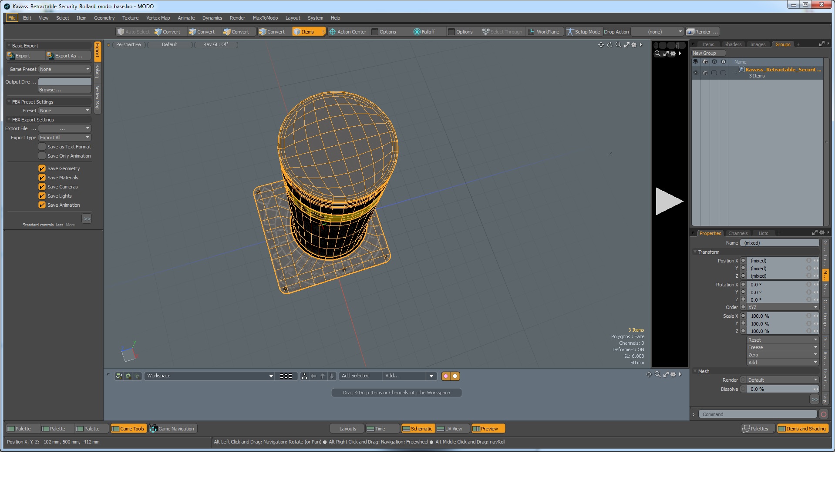Switch to the Images tab
This screenshot has width=835, height=504.
tap(758, 44)
